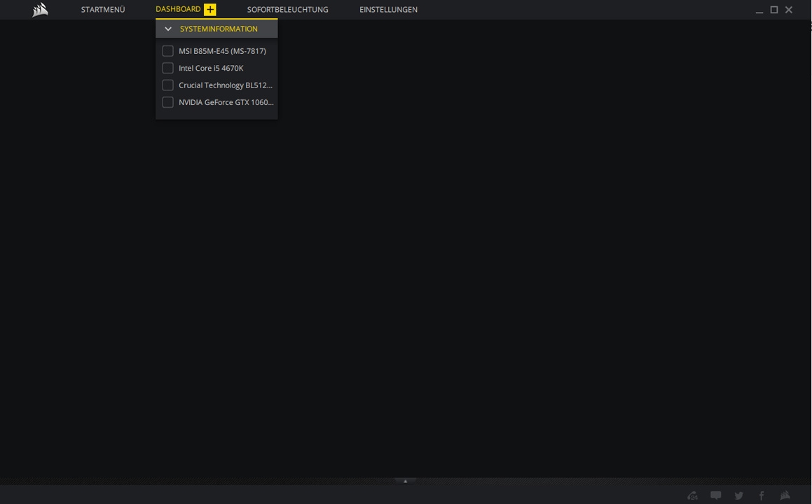Close the iCUE window
812x504 pixels.
click(789, 9)
